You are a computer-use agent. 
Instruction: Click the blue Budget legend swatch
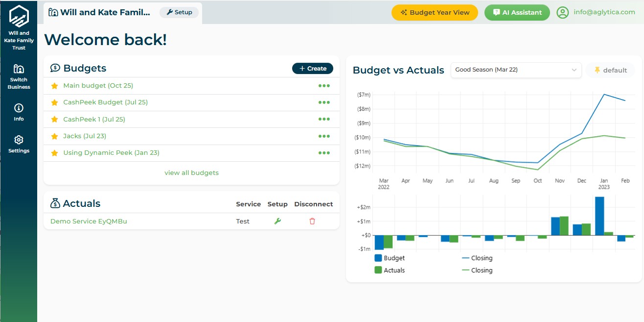(x=378, y=257)
